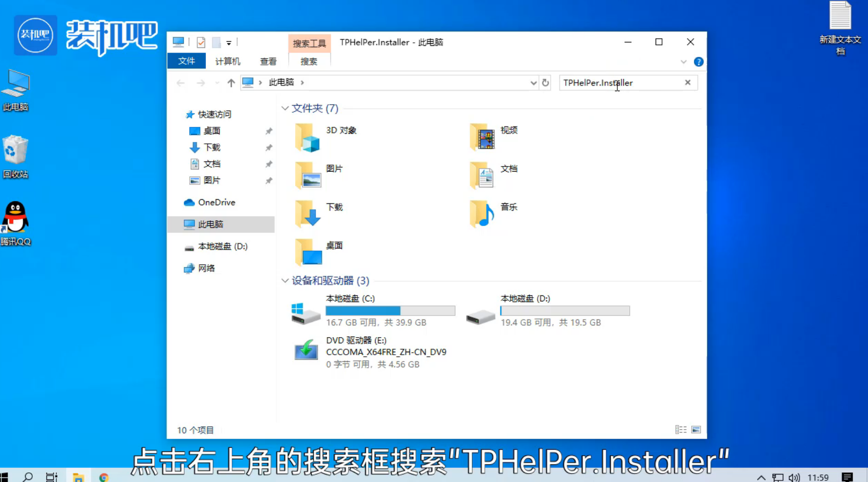This screenshot has width=868, height=482.
Task: Click the Properties icon in quick access toolbar
Action: (201, 43)
